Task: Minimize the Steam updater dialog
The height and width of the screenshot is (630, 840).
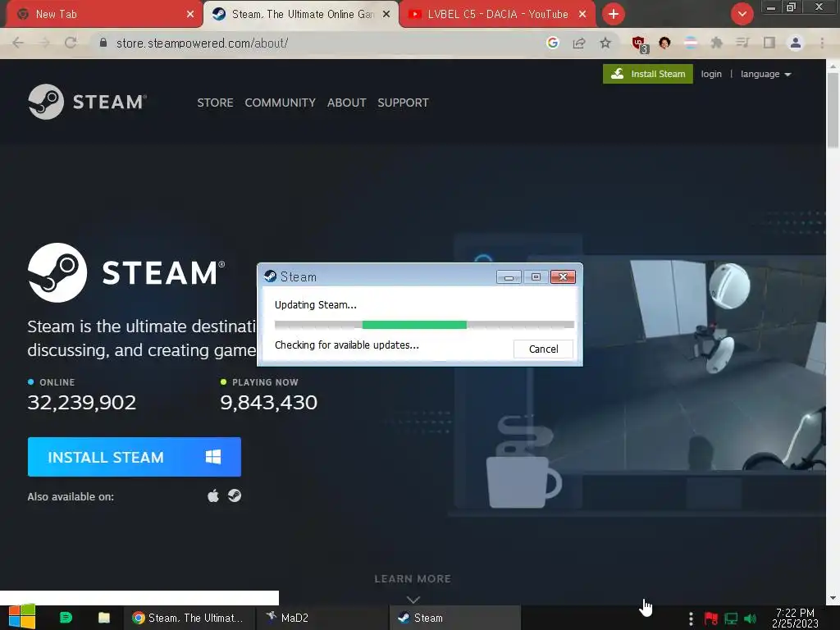Action: click(x=509, y=277)
